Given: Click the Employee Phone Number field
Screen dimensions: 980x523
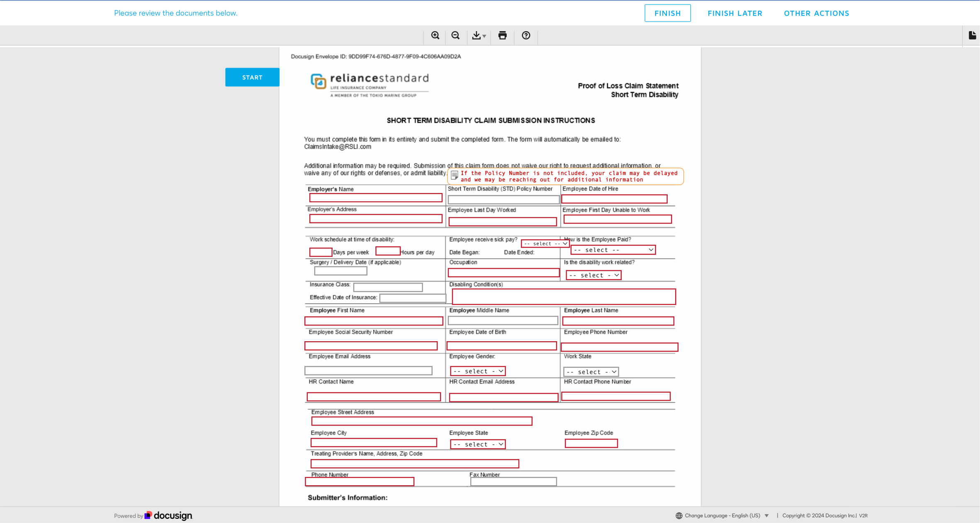Looking at the screenshot, I should (x=620, y=347).
